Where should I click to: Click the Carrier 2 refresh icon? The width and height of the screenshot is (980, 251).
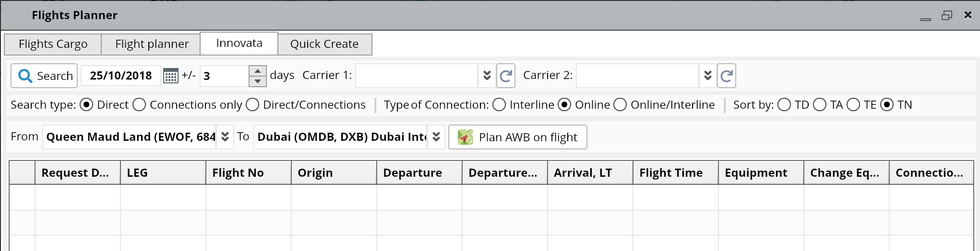(726, 76)
